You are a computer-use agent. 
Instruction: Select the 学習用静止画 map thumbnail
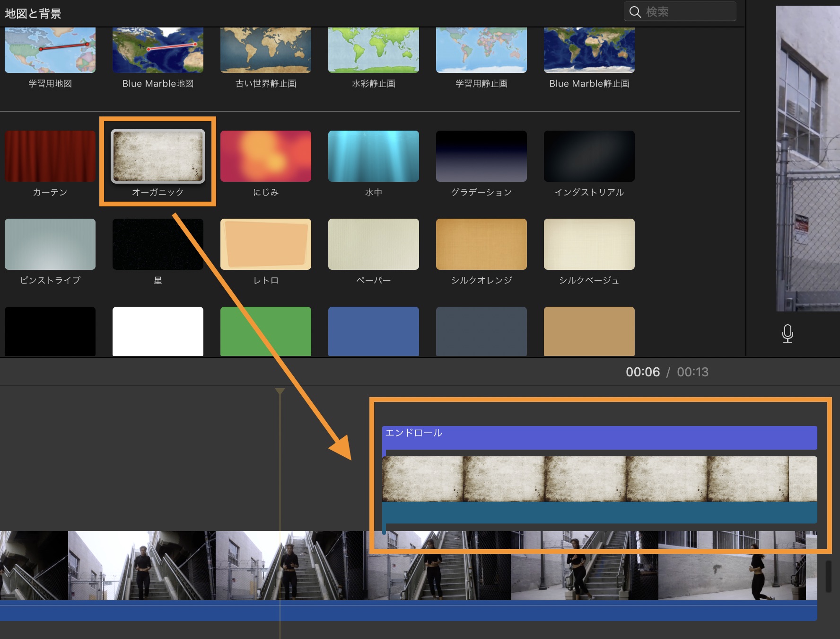tap(481, 50)
